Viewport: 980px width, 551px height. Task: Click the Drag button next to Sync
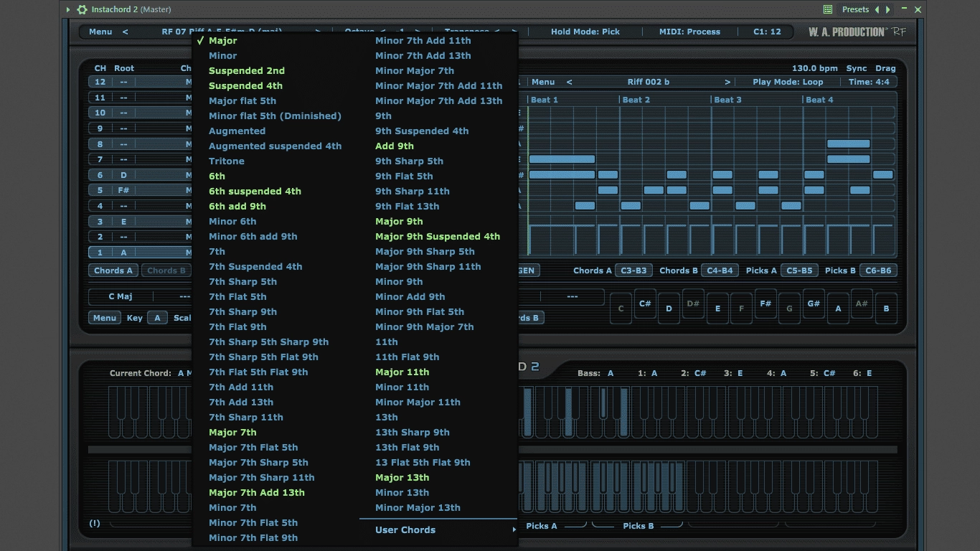pos(885,68)
